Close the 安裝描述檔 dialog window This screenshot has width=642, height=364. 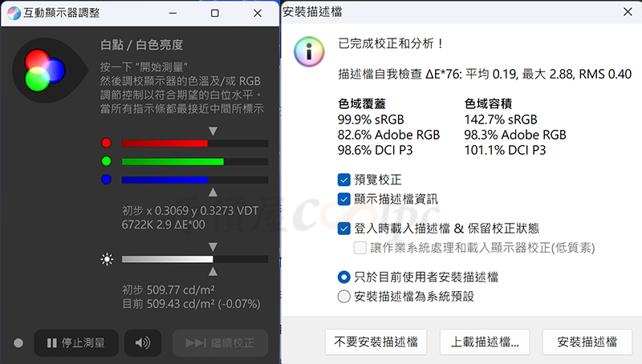(628, 12)
